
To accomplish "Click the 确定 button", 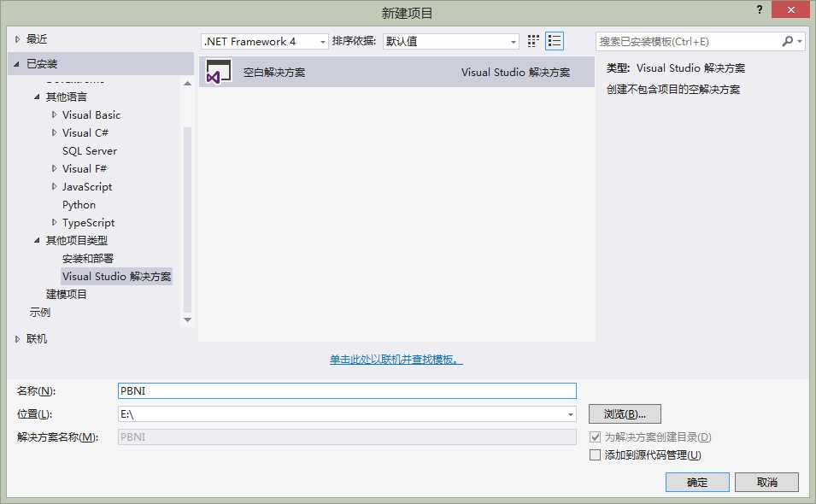I will coord(697,482).
